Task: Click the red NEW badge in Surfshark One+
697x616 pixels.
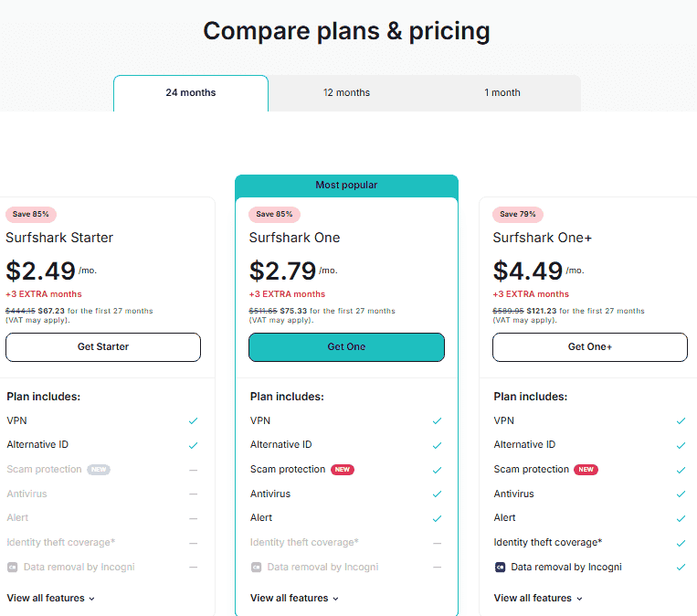Action: [586, 469]
